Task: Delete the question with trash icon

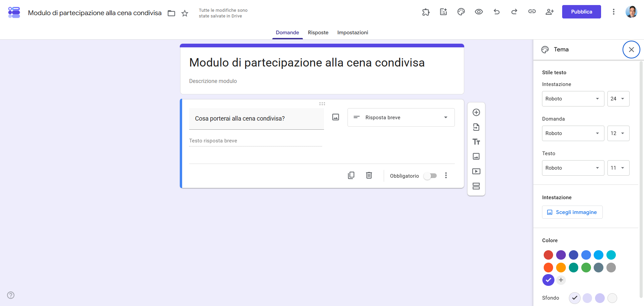Action: tap(369, 175)
